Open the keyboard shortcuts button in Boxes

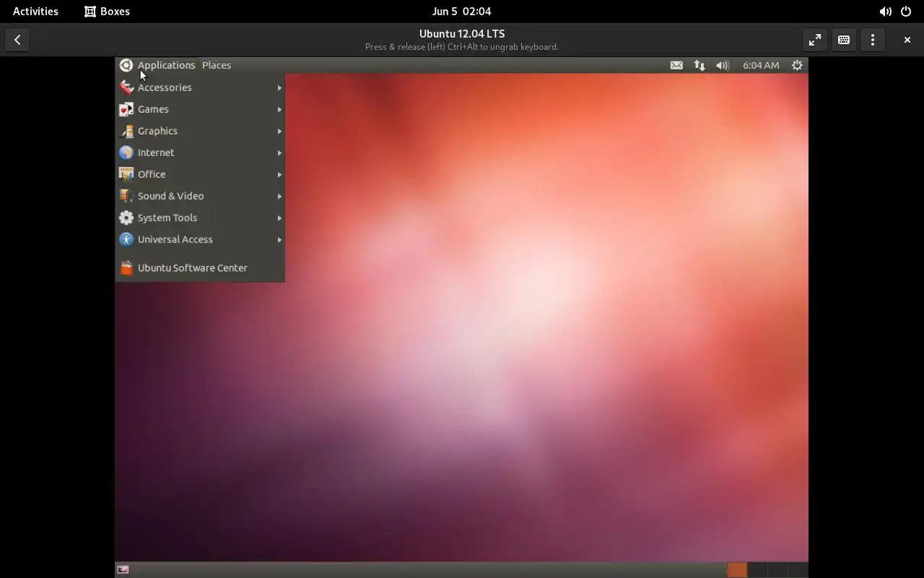point(844,40)
